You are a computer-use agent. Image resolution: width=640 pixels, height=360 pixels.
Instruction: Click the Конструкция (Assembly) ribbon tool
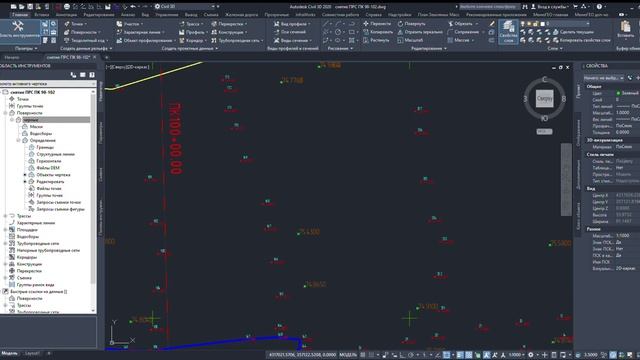pos(229,32)
